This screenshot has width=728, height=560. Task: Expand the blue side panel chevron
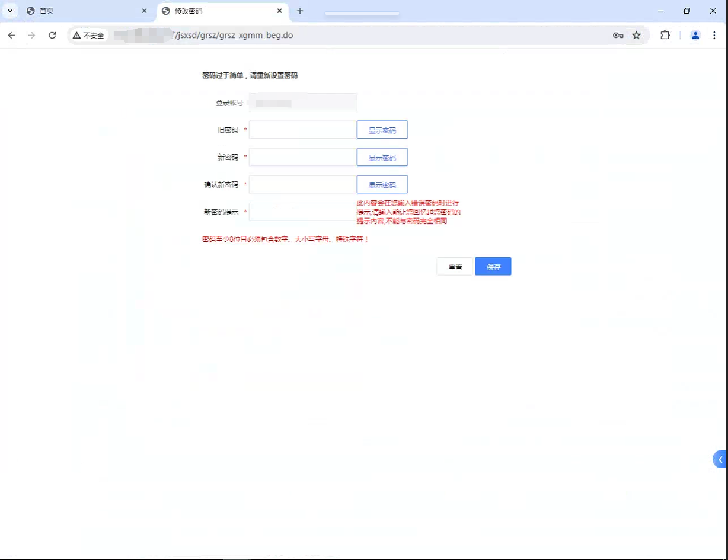[x=720, y=459]
